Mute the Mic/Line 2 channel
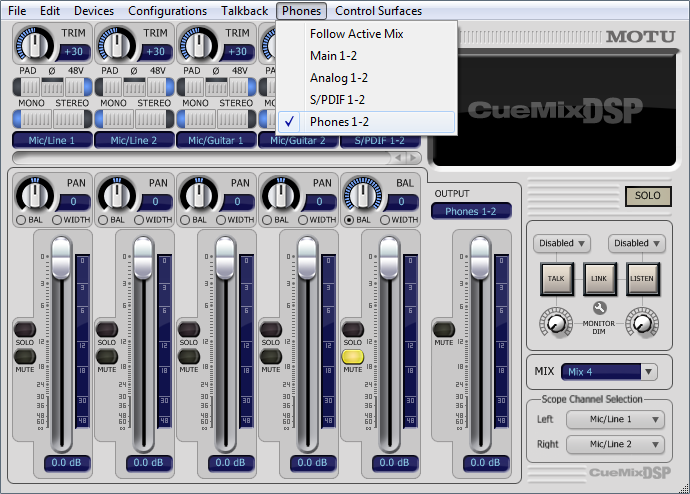 pyautogui.click(x=107, y=357)
